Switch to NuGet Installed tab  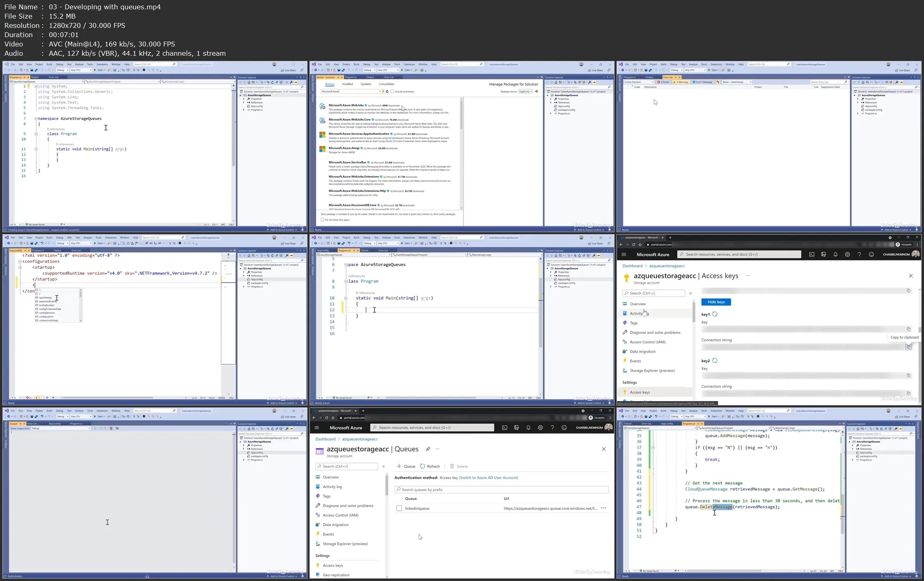347,84
